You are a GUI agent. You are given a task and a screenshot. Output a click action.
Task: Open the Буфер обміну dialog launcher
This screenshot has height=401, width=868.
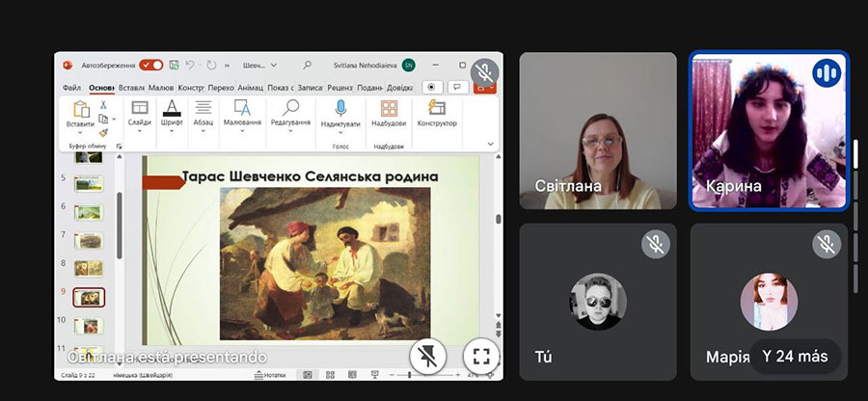119,146
